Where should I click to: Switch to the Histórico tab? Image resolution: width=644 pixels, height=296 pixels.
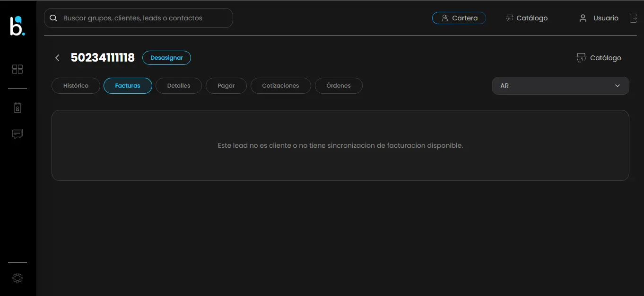coord(76,86)
